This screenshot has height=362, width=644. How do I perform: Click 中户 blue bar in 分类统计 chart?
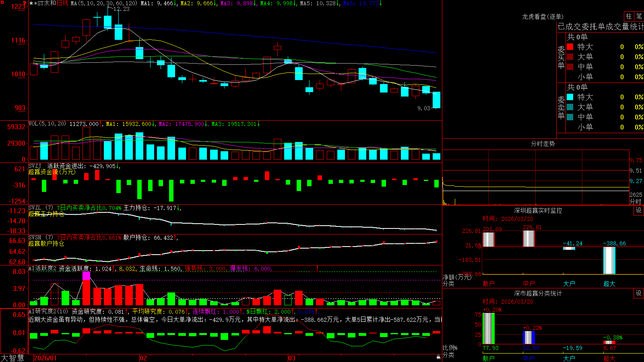tap(528, 337)
